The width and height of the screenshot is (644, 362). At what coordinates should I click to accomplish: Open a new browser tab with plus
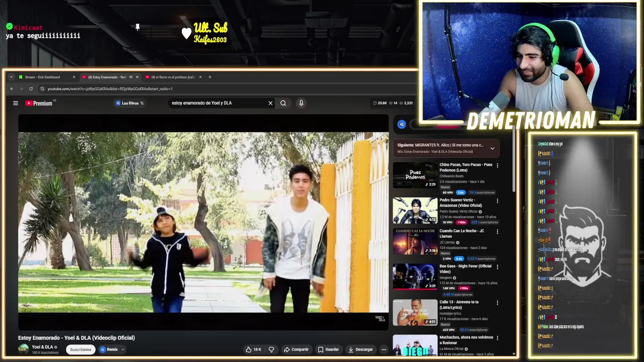[x=210, y=77]
